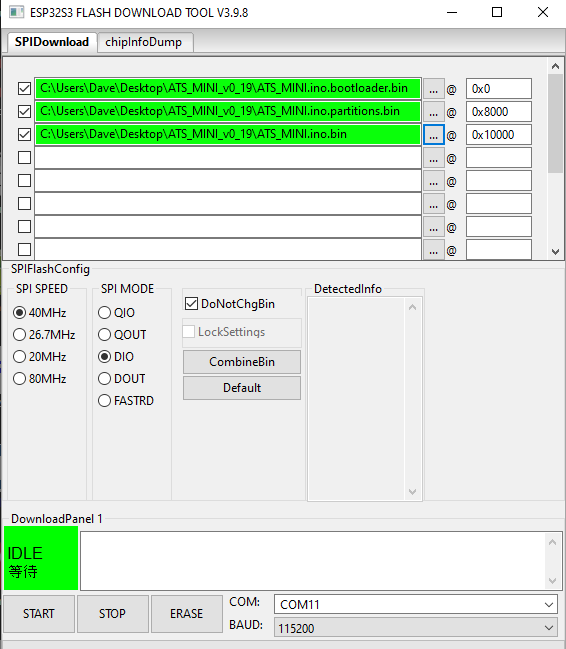Screen dimensions: 566x649
Task: Enable the seventh file row checkbox
Action: [24, 227]
